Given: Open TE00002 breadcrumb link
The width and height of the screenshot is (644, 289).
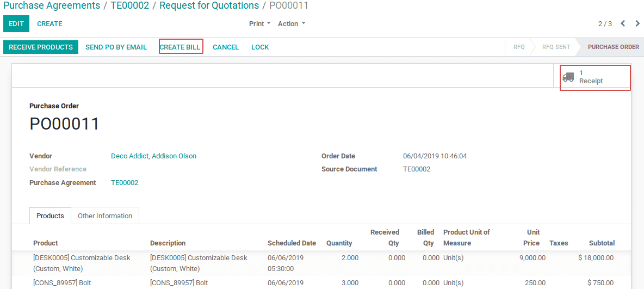Looking at the screenshot, I should (x=130, y=5).
